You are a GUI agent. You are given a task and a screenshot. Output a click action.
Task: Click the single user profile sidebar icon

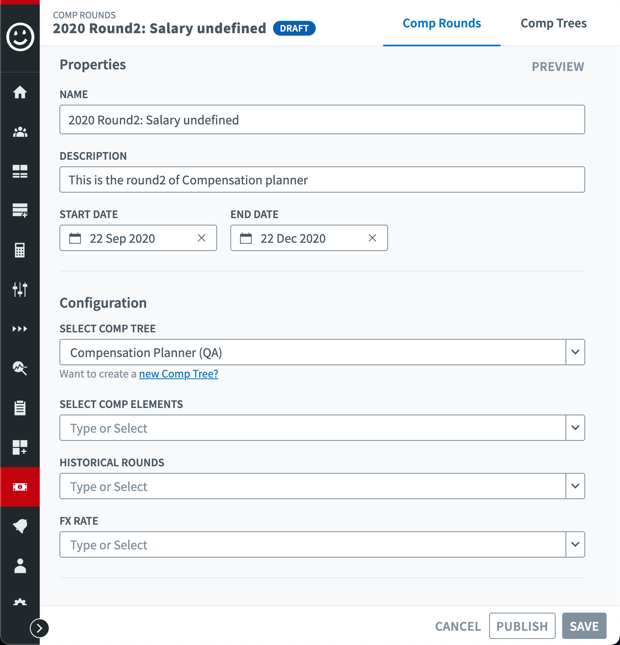[20, 566]
